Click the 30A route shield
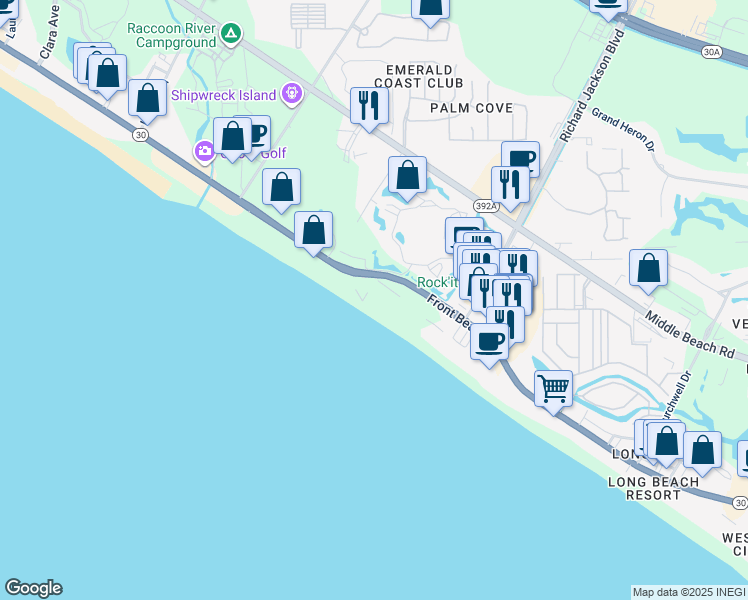The height and width of the screenshot is (600, 748). point(711,52)
